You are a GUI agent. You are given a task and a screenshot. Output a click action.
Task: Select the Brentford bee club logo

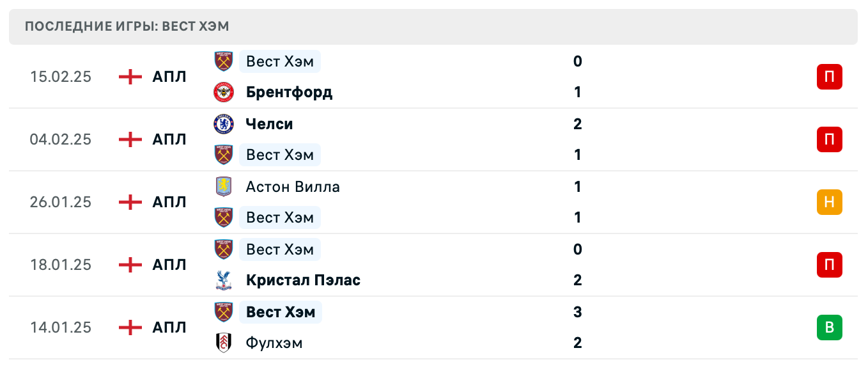click(x=223, y=92)
